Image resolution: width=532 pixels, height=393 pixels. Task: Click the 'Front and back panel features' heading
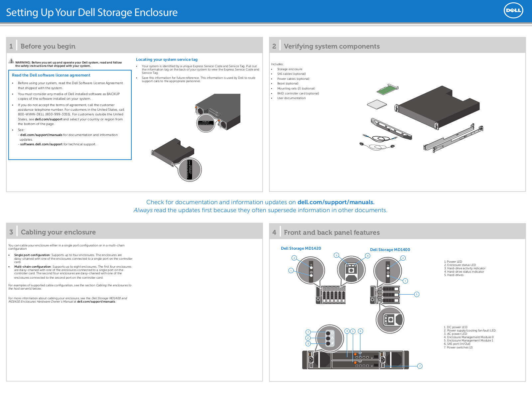[332, 232]
